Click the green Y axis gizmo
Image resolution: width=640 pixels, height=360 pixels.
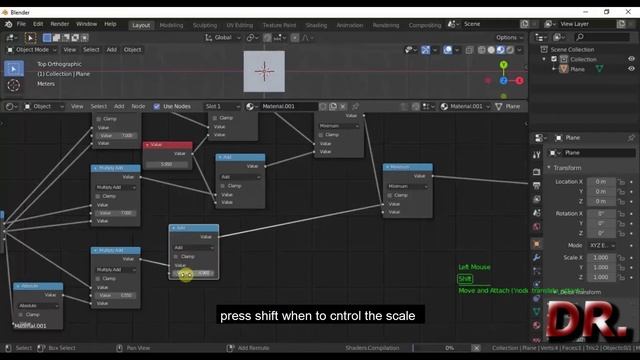[x=504, y=65]
